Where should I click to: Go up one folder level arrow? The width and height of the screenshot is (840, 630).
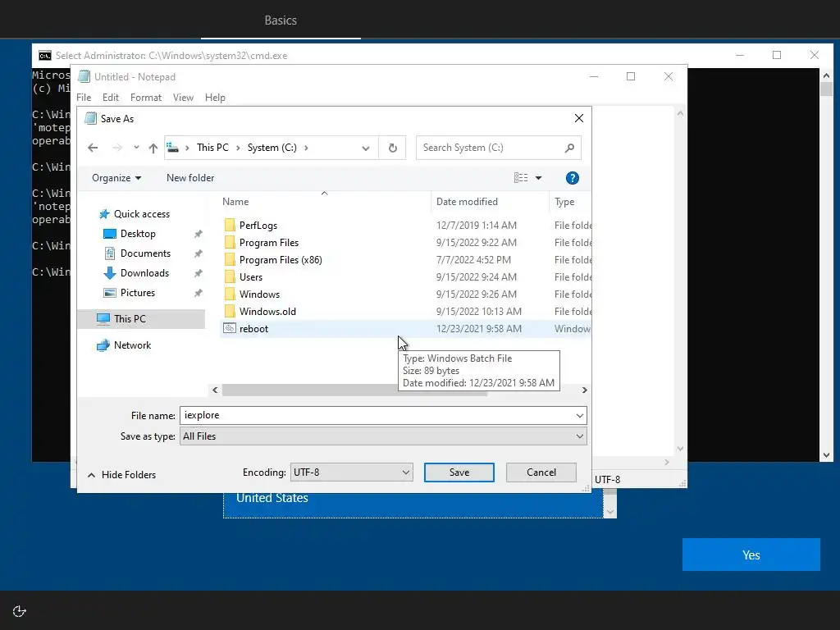tap(153, 148)
